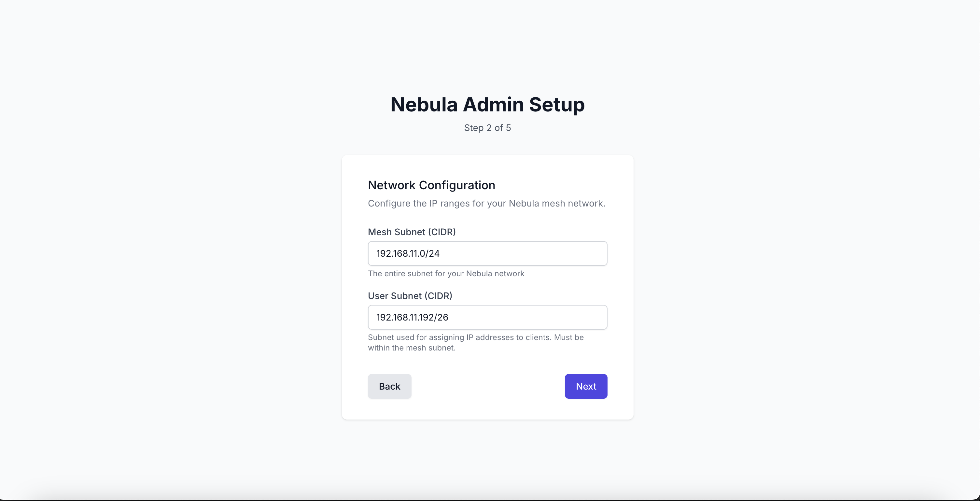
Task: Click the word "Configuration" in the card heading
Action: 457,185
